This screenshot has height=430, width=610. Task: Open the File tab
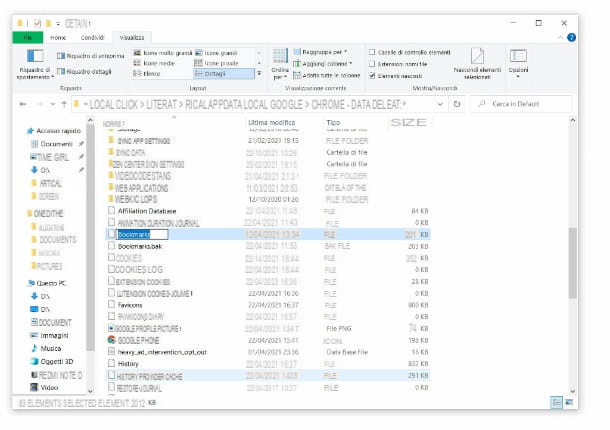click(28, 38)
